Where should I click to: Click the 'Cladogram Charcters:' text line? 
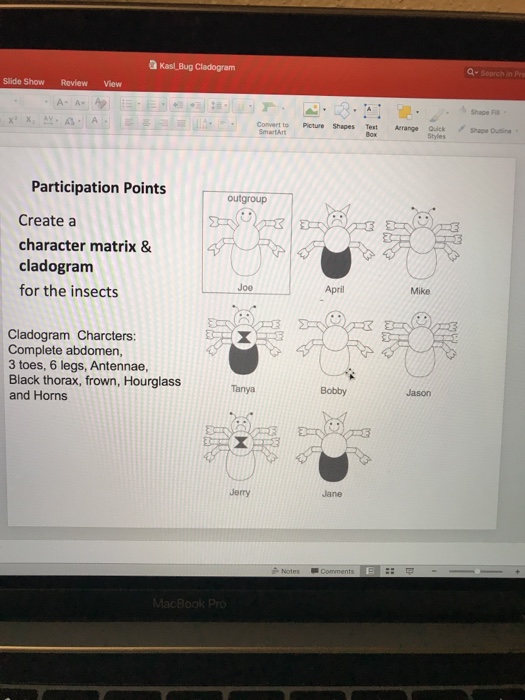click(72, 335)
